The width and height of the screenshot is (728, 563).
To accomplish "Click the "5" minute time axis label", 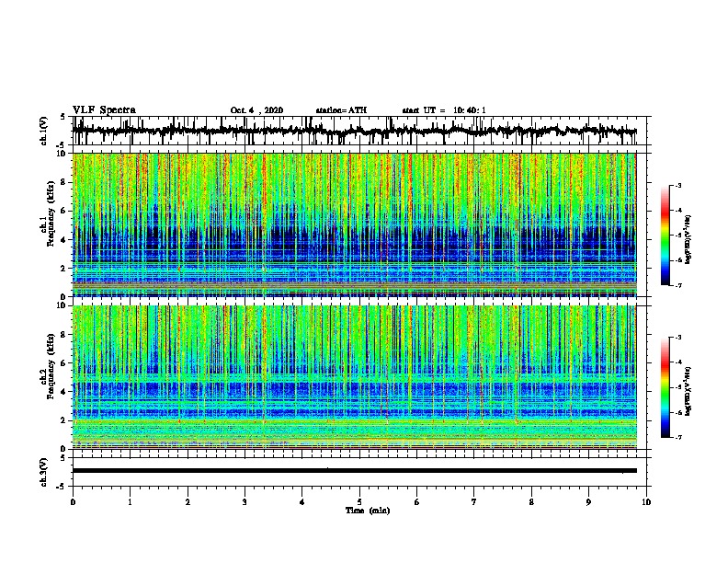I will [359, 502].
